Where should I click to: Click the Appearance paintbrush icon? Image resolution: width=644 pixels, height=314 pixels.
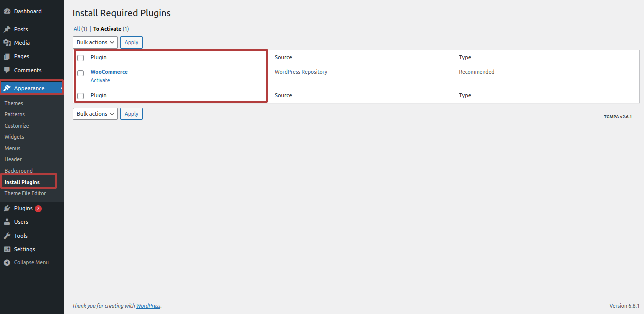click(x=7, y=88)
